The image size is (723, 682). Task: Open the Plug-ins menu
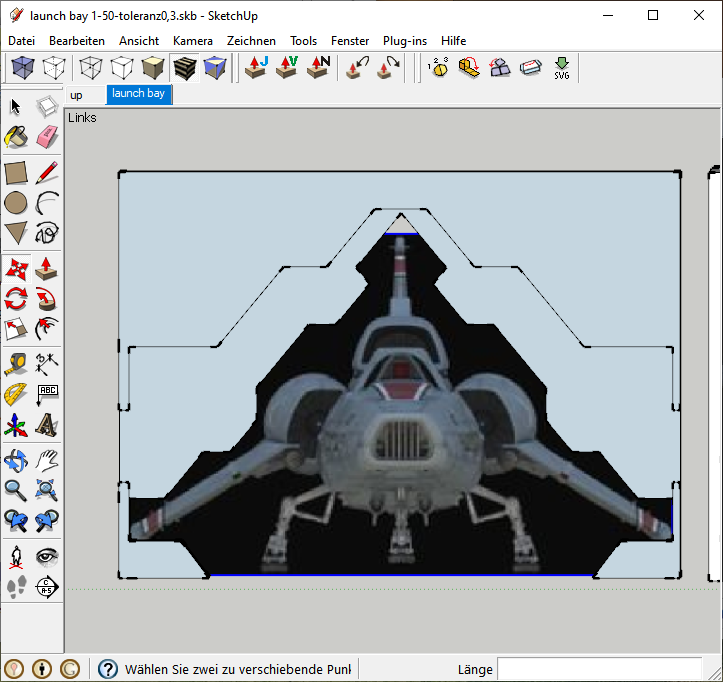click(405, 41)
